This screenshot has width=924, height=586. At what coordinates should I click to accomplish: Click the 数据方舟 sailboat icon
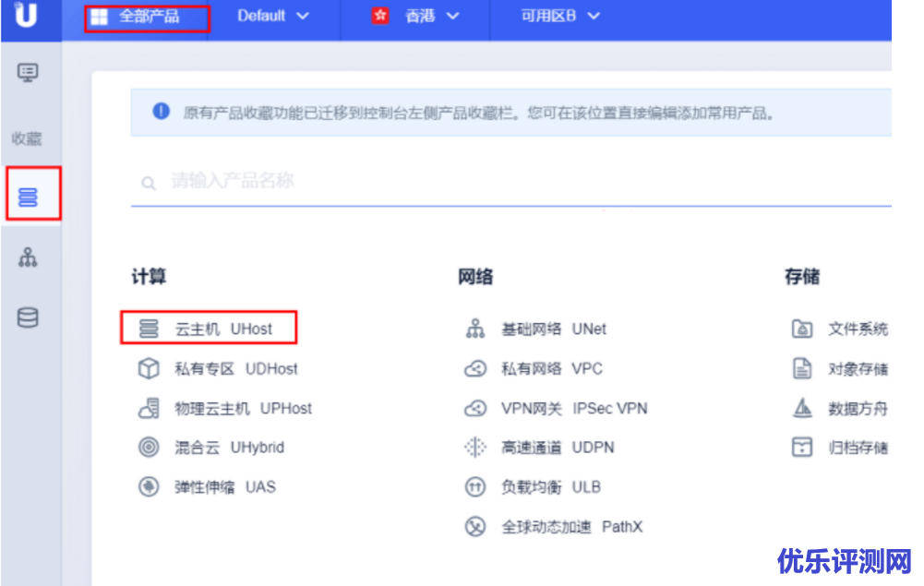[x=802, y=408]
